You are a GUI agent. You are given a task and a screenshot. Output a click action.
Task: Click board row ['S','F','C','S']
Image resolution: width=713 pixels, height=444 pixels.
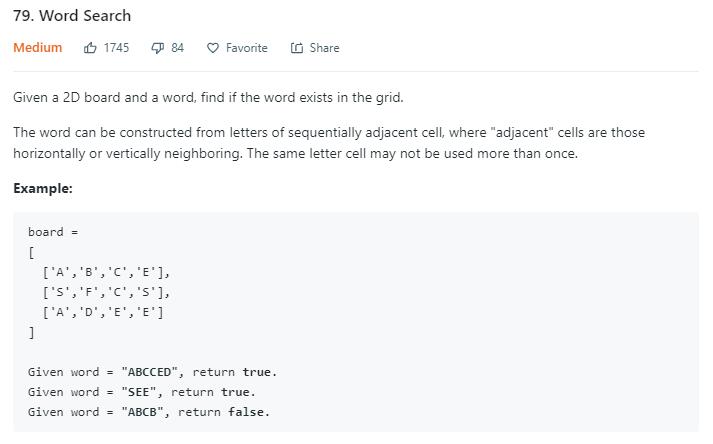click(106, 292)
